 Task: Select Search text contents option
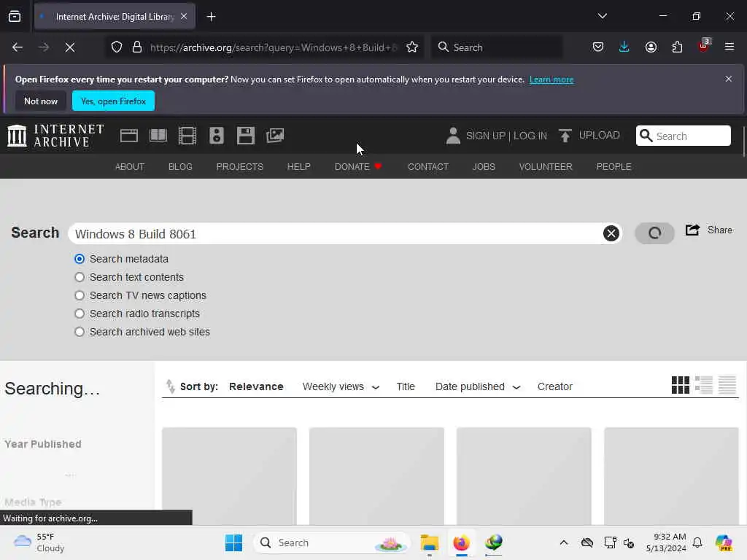(80, 277)
